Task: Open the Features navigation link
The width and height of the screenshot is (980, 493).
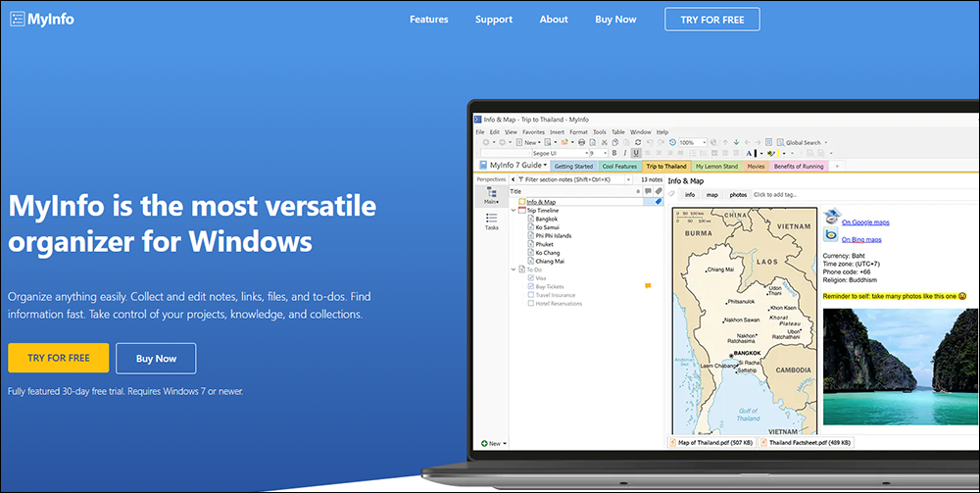Action: [429, 20]
